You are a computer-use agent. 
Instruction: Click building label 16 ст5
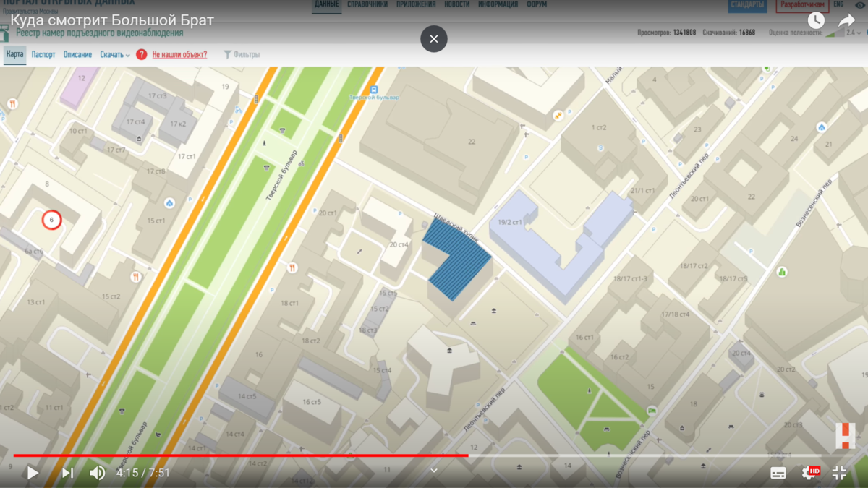[x=312, y=402]
